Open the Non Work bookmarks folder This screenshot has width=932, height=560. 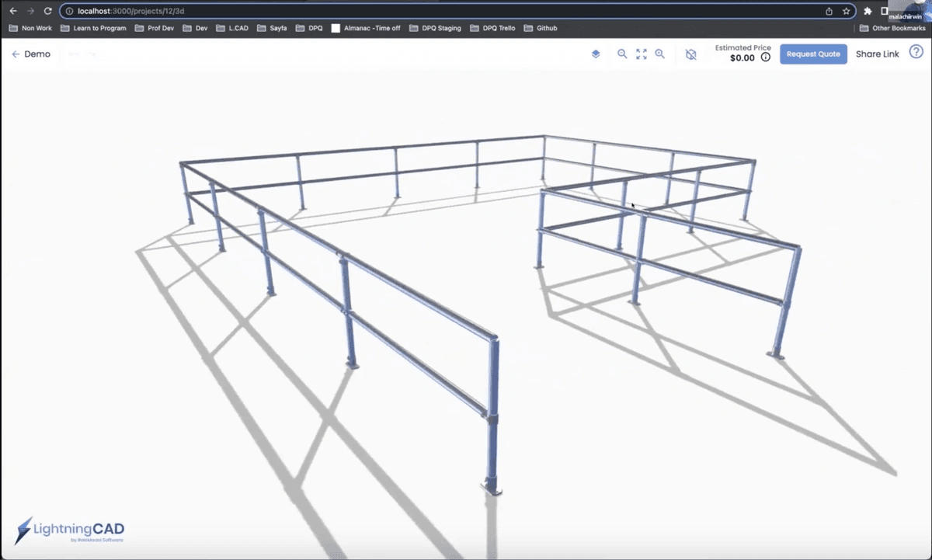[30, 28]
